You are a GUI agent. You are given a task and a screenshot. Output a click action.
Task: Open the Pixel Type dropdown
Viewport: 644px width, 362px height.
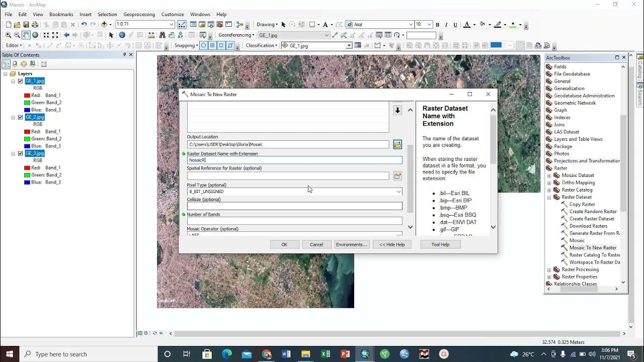[398, 192]
